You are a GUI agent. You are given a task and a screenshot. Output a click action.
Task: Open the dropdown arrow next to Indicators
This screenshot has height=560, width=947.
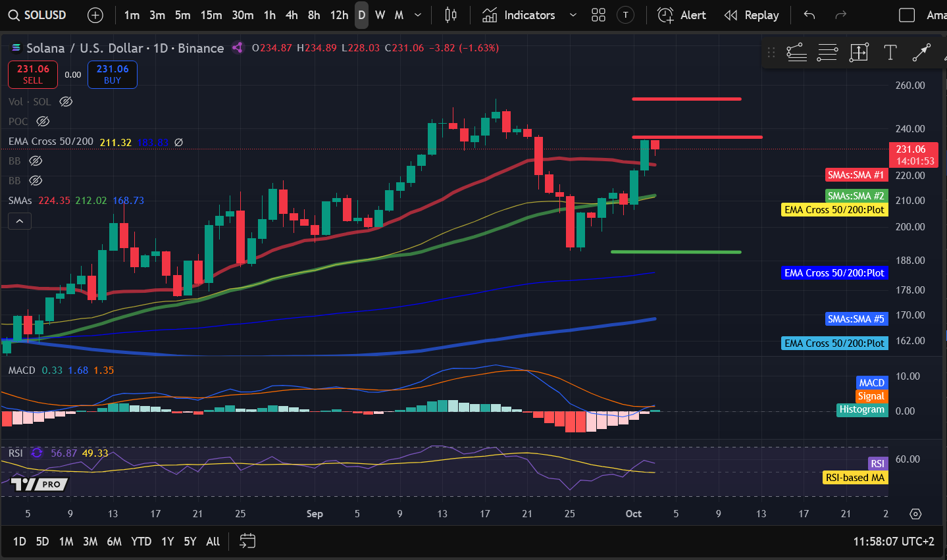pyautogui.click(x=573, y=15)
